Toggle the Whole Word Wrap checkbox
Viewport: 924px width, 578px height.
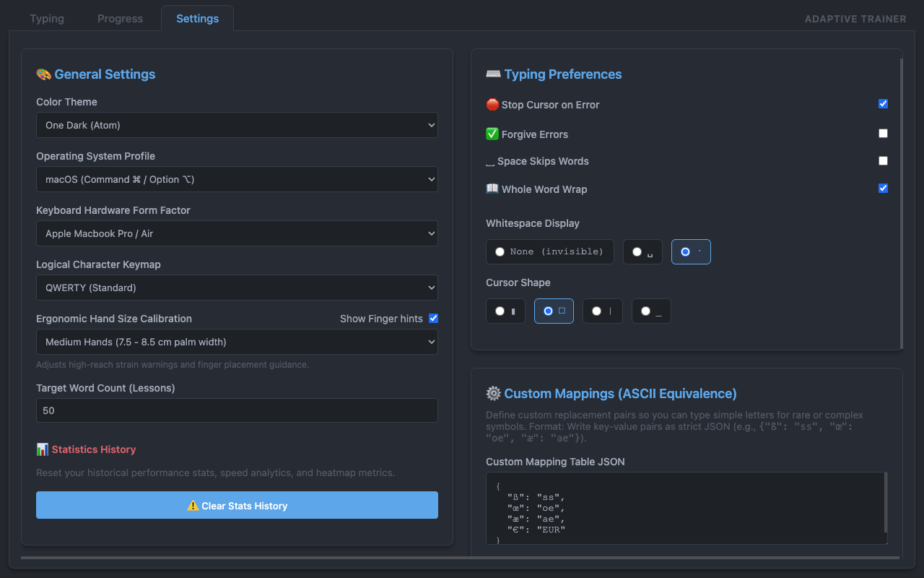(x=883, y=189)
